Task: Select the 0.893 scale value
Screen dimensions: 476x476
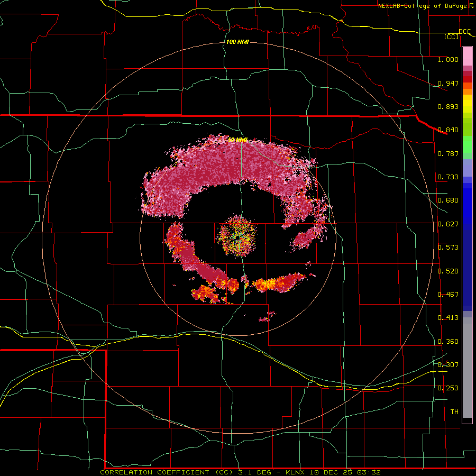Action: point(448,106)
